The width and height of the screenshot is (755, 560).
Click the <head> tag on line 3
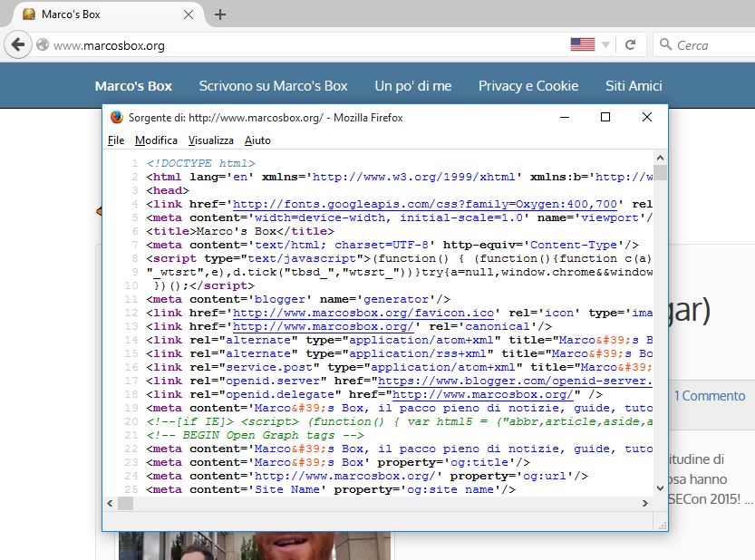click(168, 190)
